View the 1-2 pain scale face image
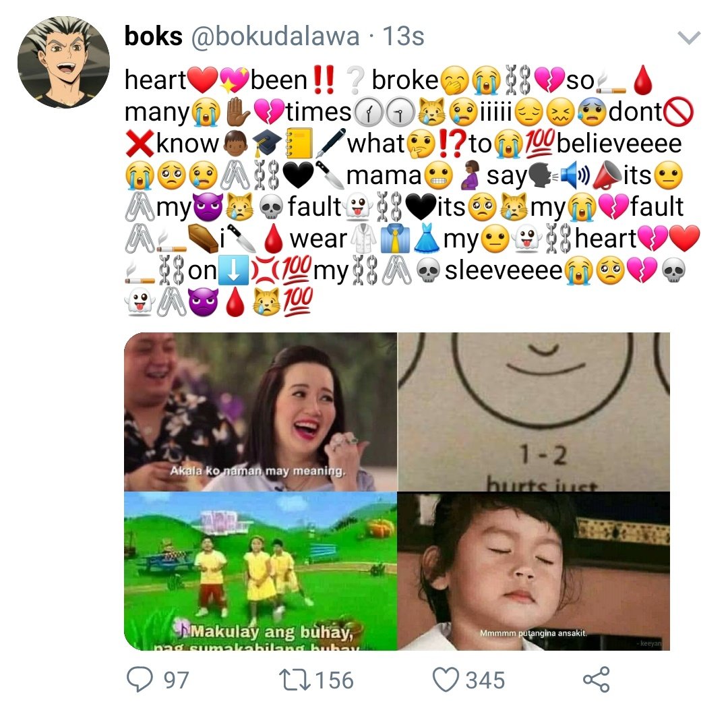The image size is (728, 708). pos(534,411)
